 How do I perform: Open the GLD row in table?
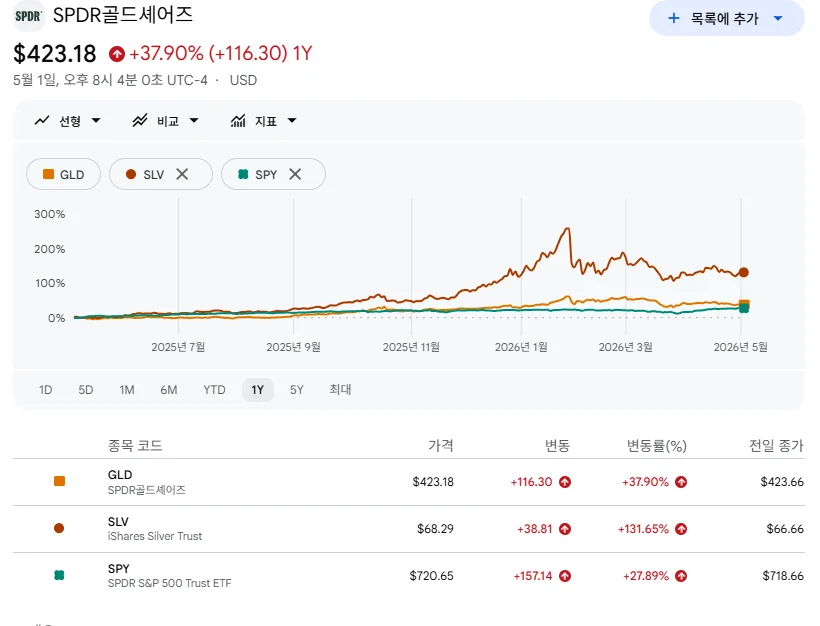point(409,482)
